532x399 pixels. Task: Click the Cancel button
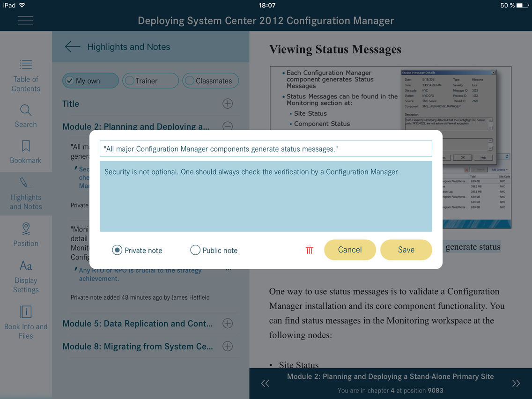[350, 250]
